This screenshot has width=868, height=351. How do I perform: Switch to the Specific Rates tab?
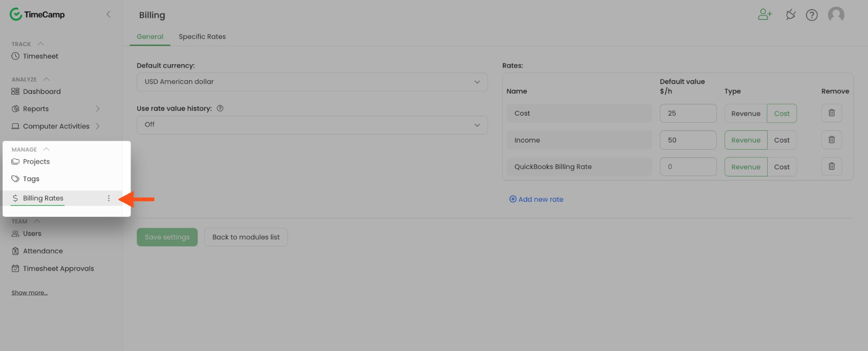pos(202,37)
